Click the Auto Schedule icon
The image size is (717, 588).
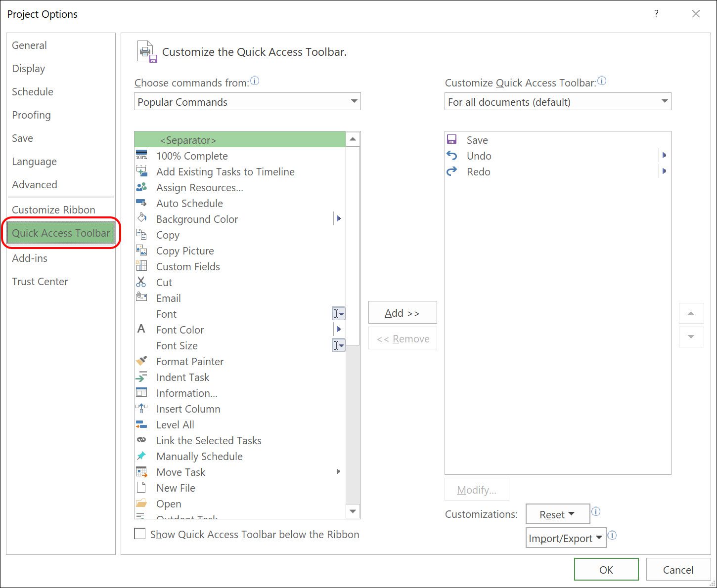[141, 203]
